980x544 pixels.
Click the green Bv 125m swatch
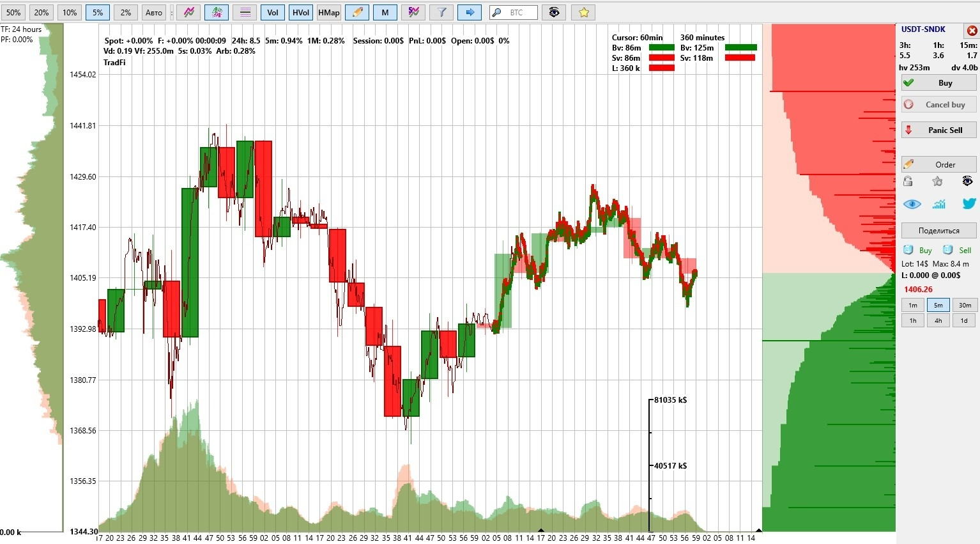[x=741, y=47]
